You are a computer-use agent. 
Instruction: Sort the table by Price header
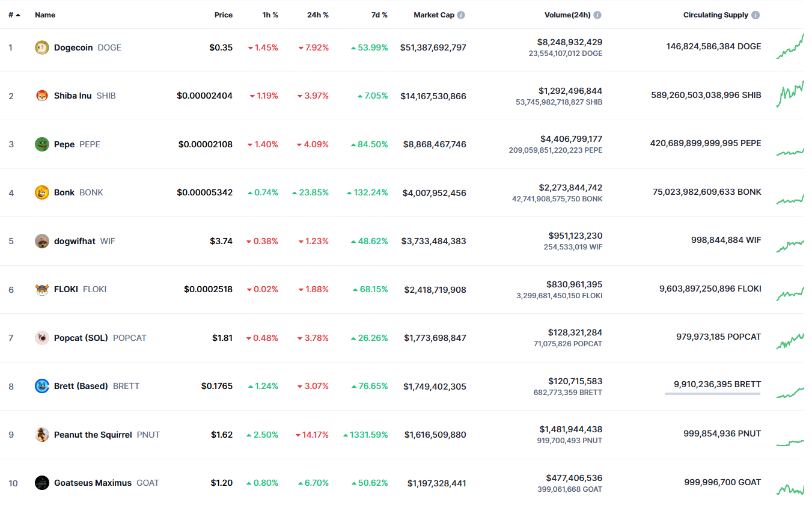[x=224, y=15]
